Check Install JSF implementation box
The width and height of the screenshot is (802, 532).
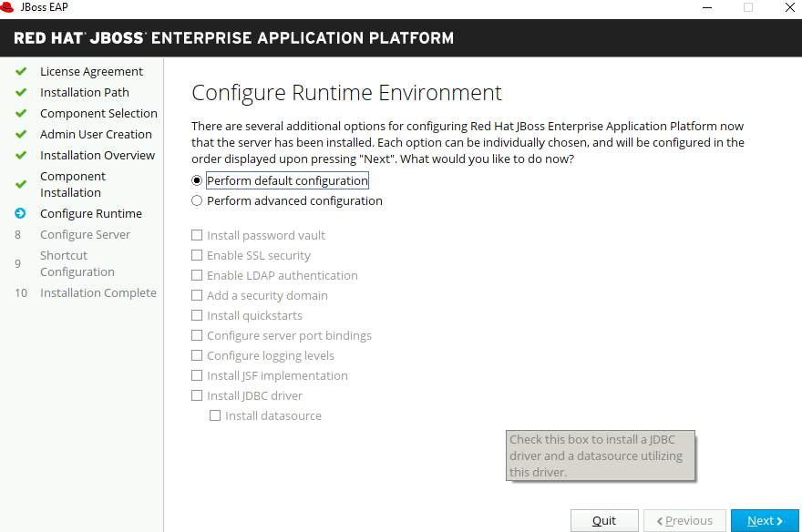(x=197, y=375)
